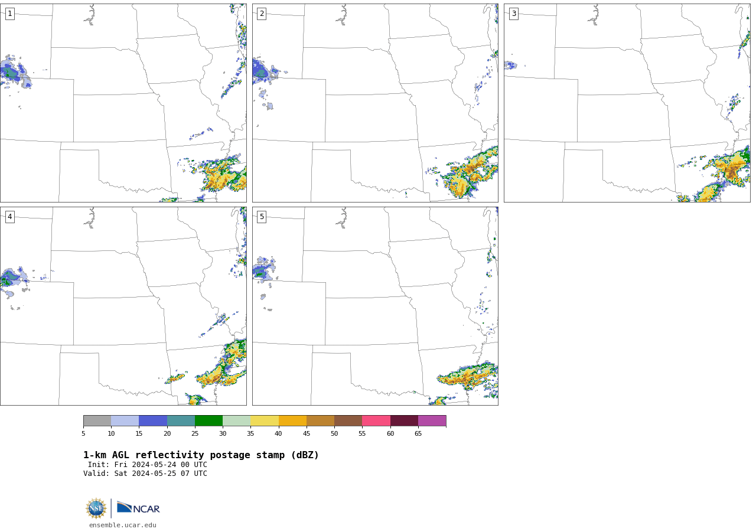Open ensemble member 5 reflectivity map
The width and height of the screenshot is (756, 532).
(375, 306)
